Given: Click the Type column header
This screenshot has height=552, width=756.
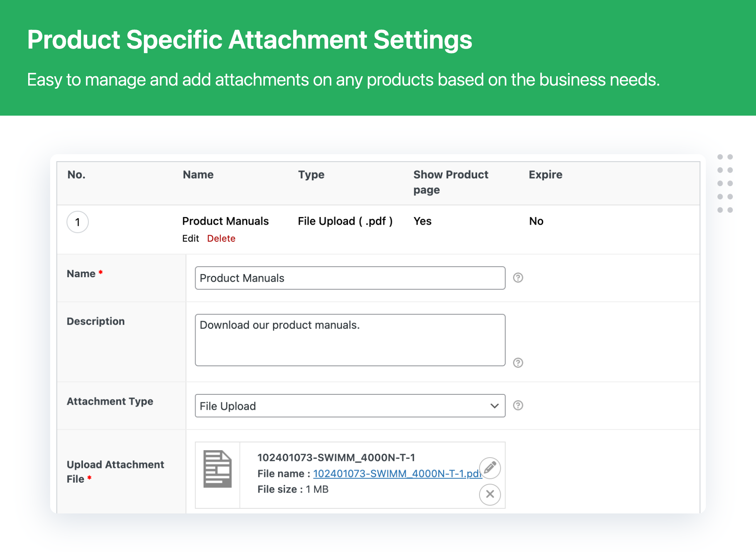Looking at the screenshot, I should (311, 175).
